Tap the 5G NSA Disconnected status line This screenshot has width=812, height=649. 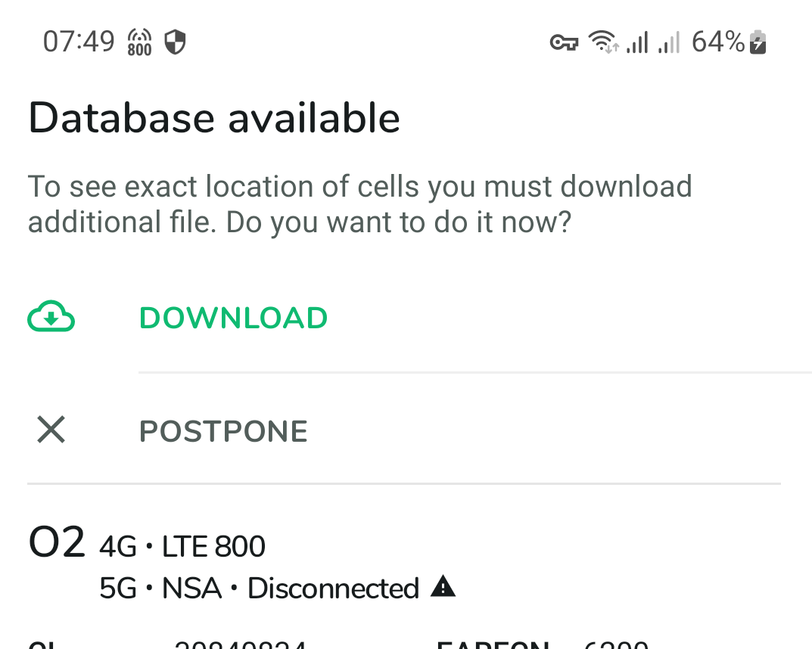pyautogui.click(x=259, y=588)
